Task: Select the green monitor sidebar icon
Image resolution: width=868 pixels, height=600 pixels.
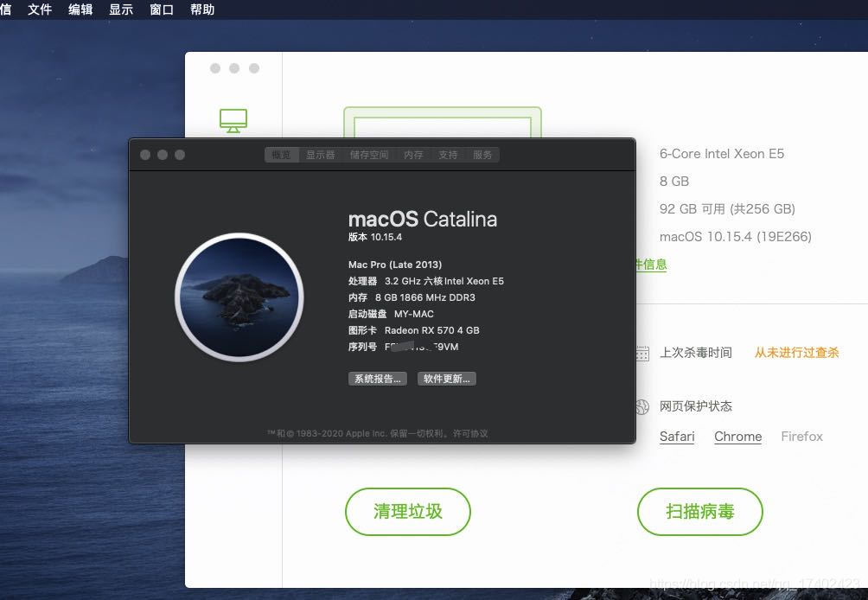Action: coord(233,121)
